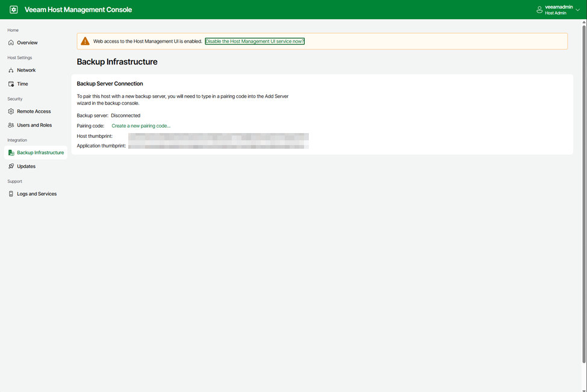Select the Backup Infrastructure menu item

pos(40,153)
